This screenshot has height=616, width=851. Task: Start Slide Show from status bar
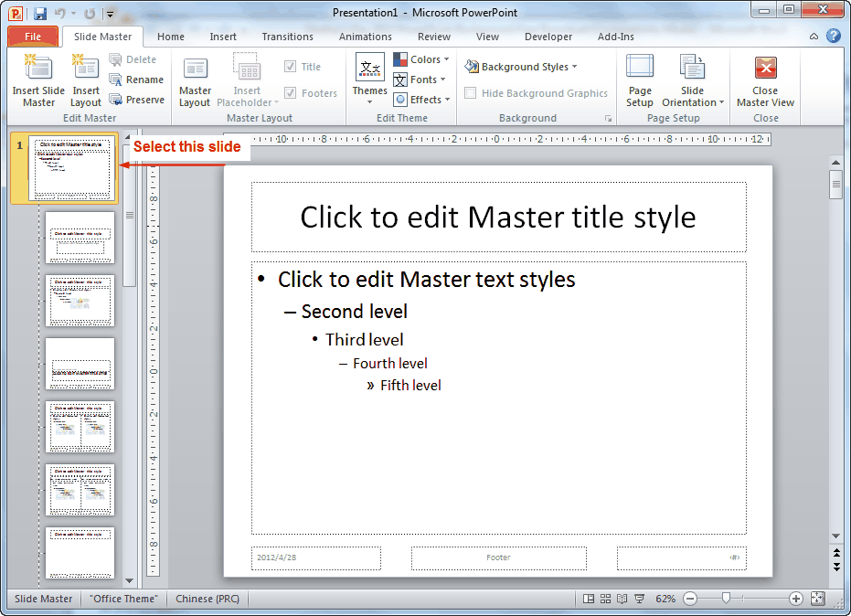pyautogui.click(x=639, y=599)
